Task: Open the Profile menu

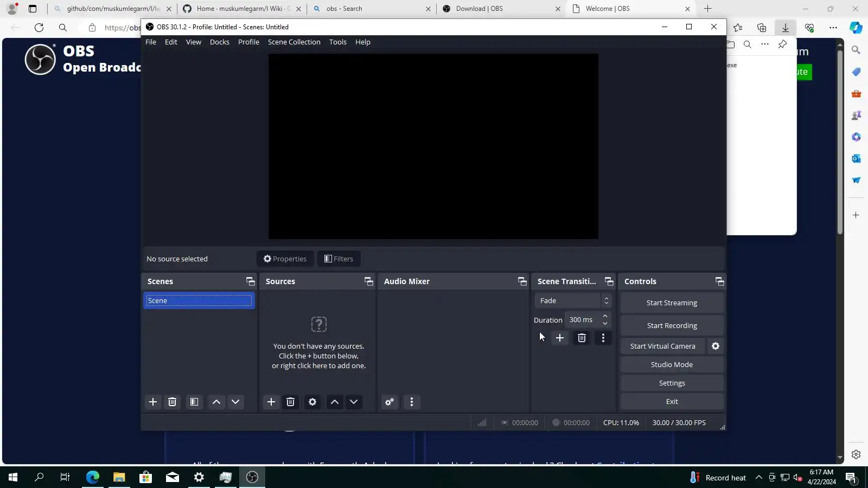Action: click(249, 42)
